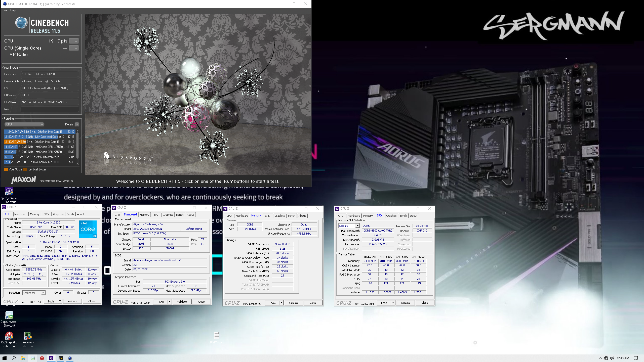This screenshot has height=362, width=644.
Task: Open the Cinebench Help menu
Action: coord(13,10)
